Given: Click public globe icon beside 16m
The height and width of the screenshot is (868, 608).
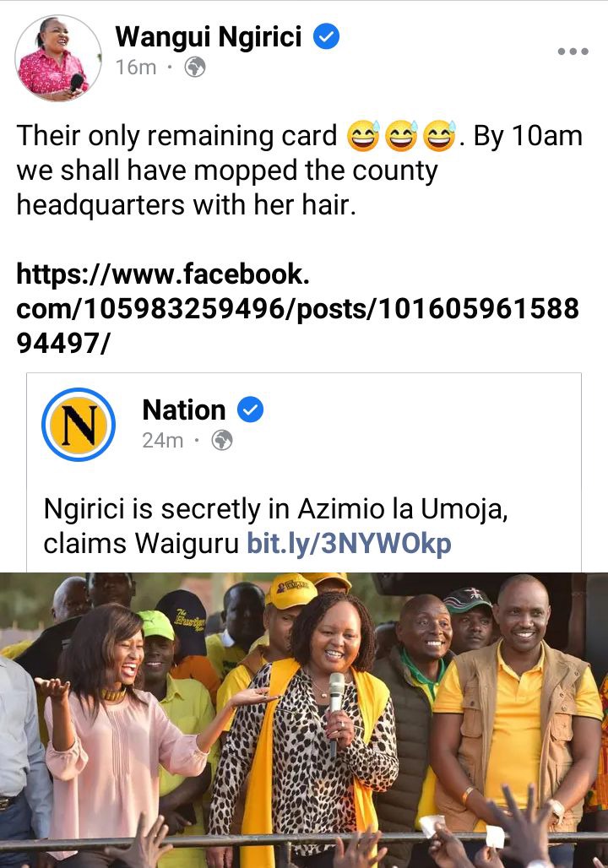Looking at the screenshot, I should tap(195, 68).
